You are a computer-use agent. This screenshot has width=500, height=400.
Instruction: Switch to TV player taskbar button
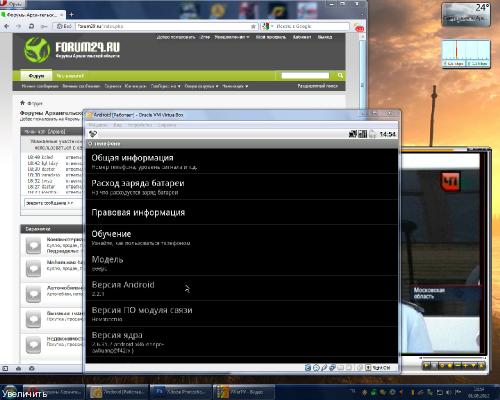(243, 392)
